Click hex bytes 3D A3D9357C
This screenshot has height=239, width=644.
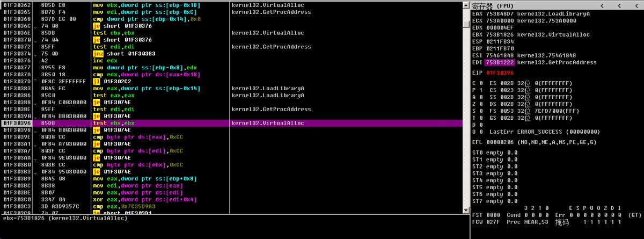60,207
